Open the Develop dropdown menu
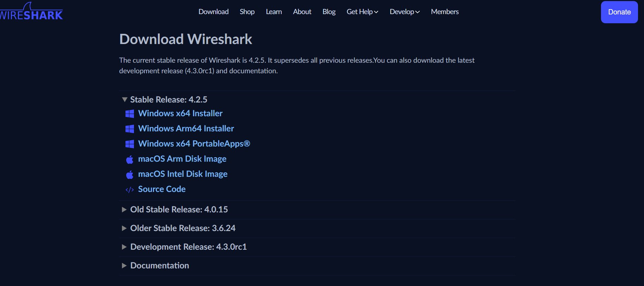The image size is (644, 286). pyautogui.click(x=405, y=12)
